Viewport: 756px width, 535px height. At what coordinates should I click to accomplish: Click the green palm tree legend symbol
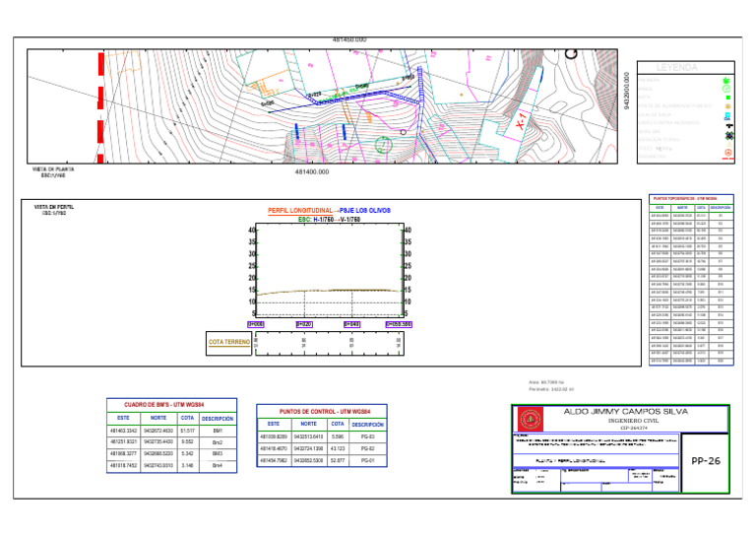click(x=727, y=80)
